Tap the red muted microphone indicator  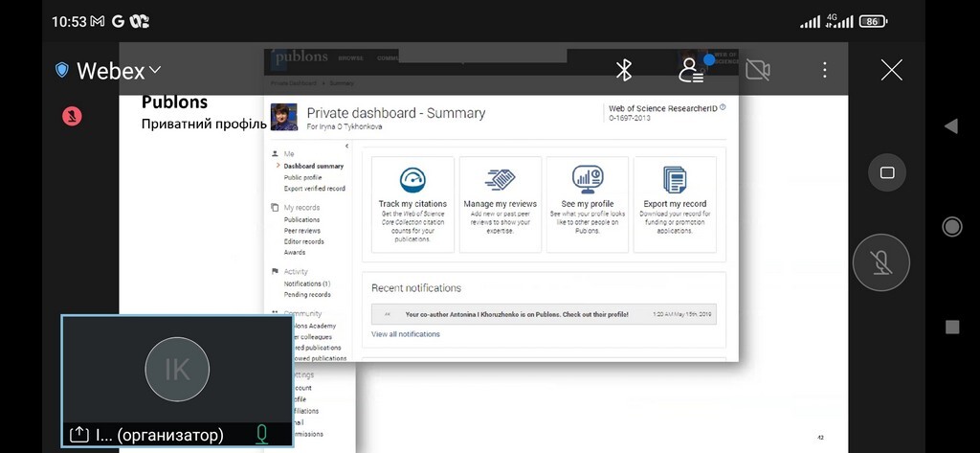[72, 116]
